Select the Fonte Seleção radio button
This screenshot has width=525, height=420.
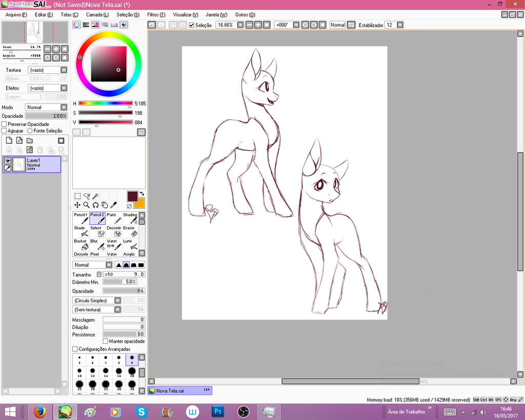(x=30, y=131)
